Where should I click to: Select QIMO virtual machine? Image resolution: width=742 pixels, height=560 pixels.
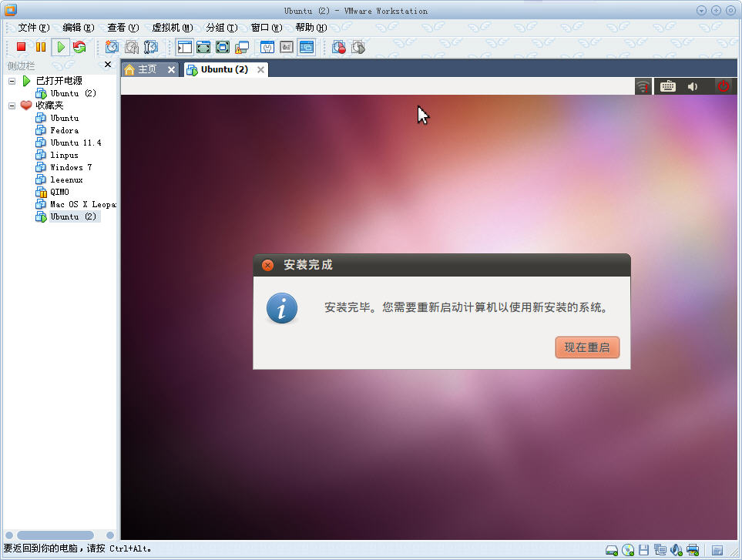pos(59,192)
